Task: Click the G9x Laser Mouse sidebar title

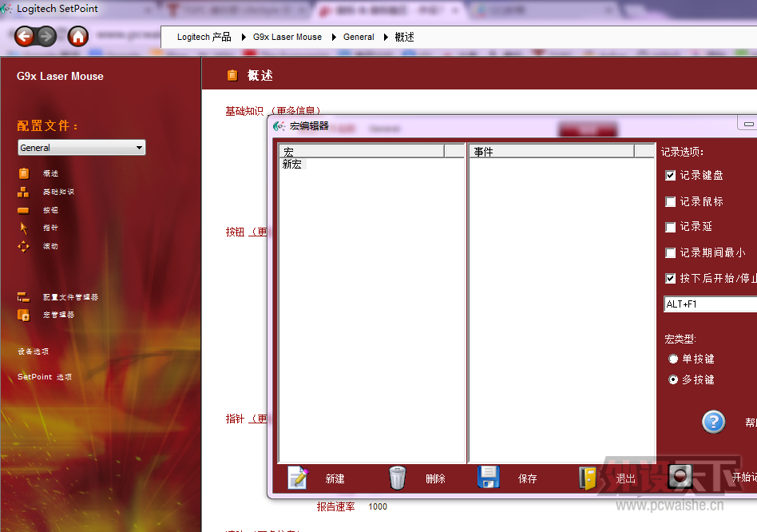Action: (60, 76)
